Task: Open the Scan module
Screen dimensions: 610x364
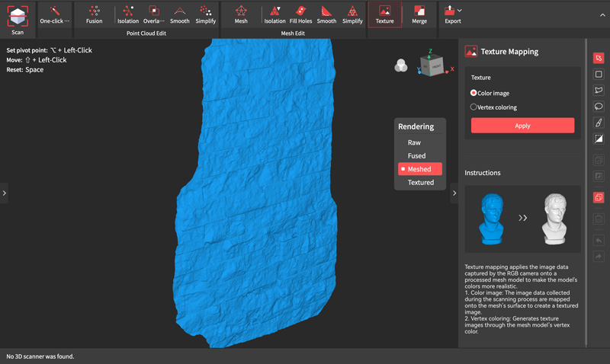Action: tap(18, 20)
